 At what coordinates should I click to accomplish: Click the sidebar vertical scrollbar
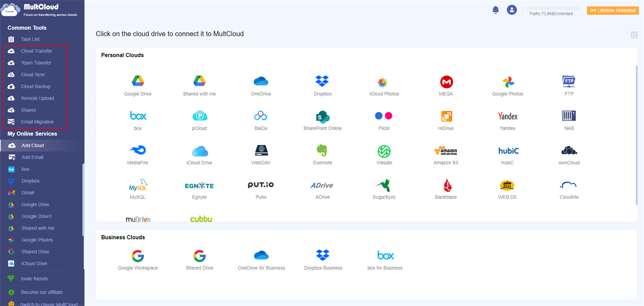pyautogui.click(x=83, y=199)
